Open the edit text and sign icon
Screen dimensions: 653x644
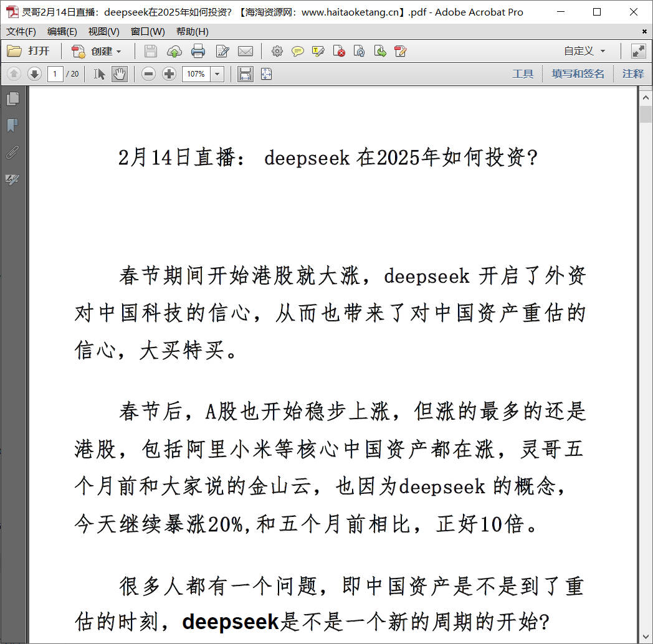coord(222,51)
